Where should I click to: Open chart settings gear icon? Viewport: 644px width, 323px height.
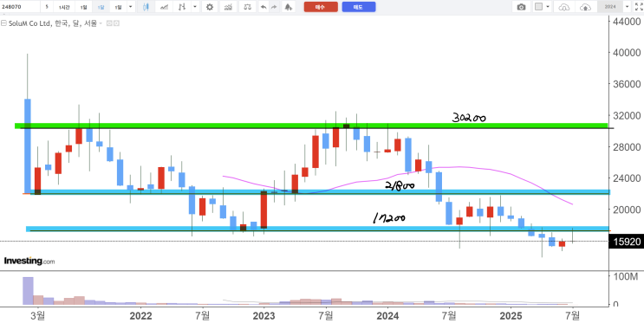[210, 7]
